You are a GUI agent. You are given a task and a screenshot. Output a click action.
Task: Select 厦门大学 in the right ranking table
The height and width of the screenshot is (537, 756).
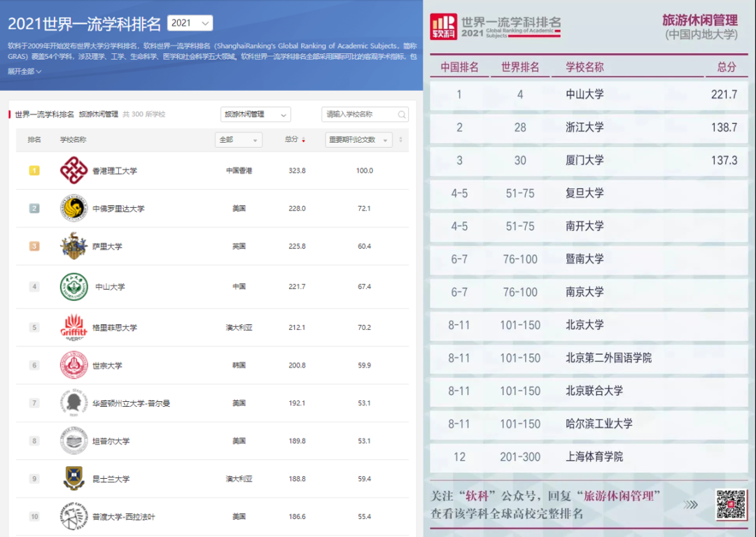584,160
